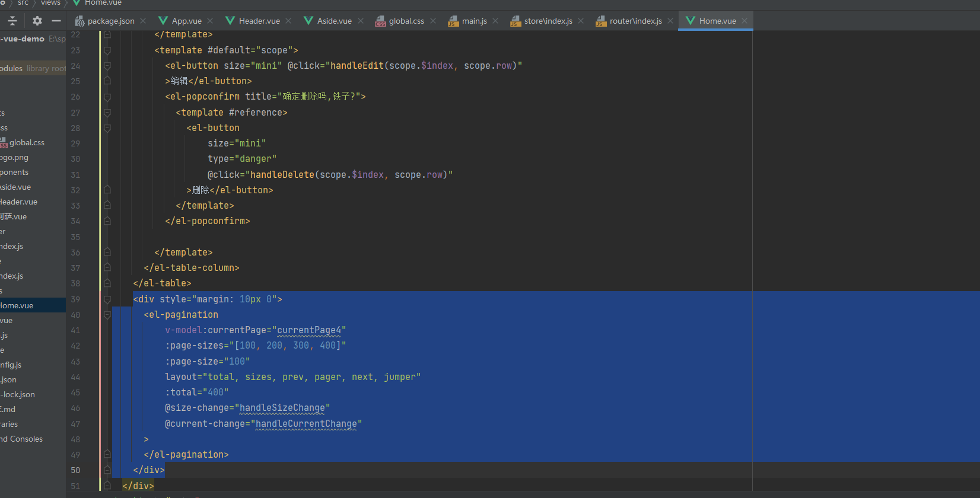
Task: Click the type="danger" attribute
Action: point(242,159)
